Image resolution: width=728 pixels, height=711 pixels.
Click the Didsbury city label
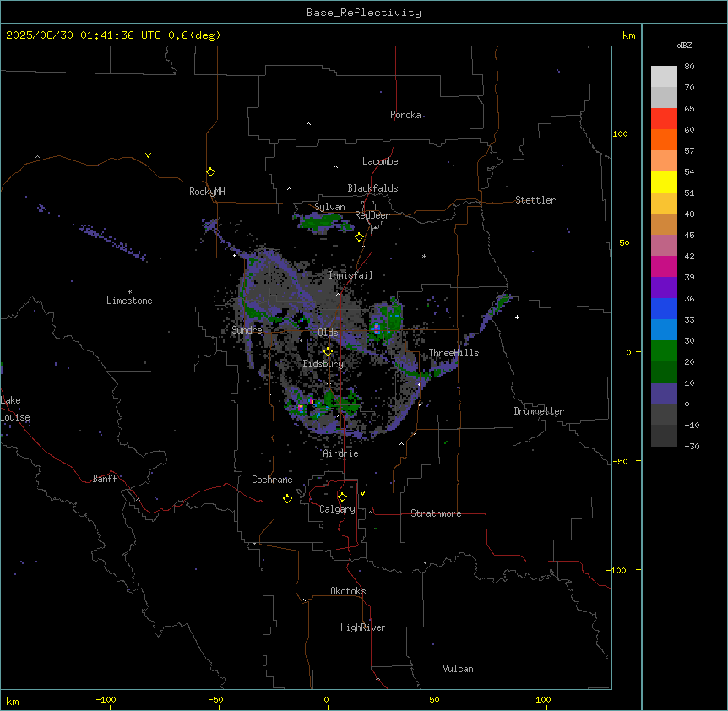click(x=323, y=364)
